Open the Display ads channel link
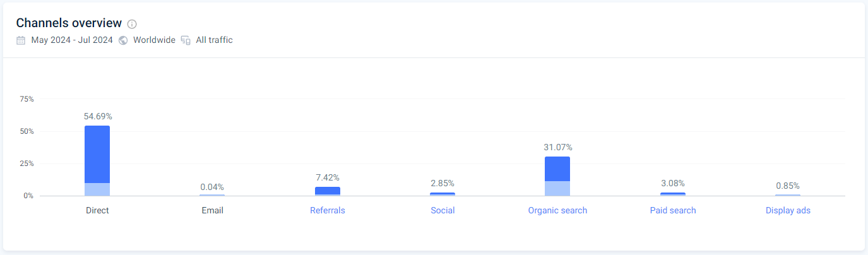 [x=788, y=210]
